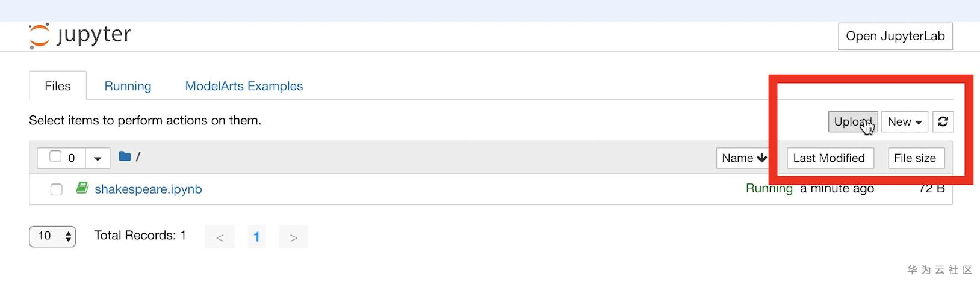Change the records per page selector
The width and height of the screenshot is (980, 285).
point(52,236)
